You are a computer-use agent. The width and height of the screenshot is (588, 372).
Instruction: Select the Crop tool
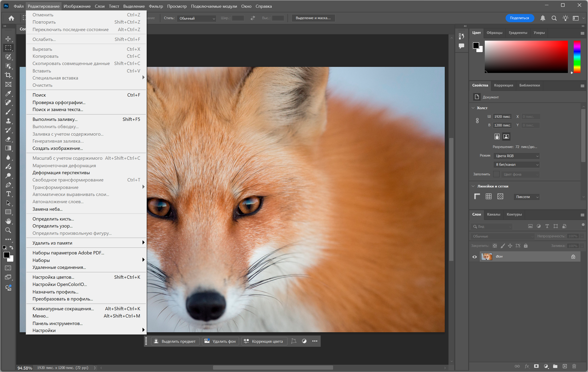coord(8,75)
